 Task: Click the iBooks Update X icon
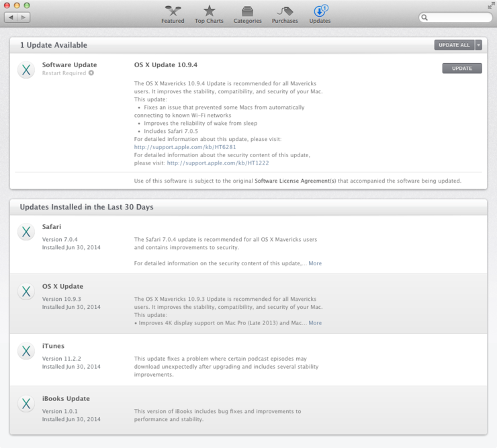[x=26, y=404]
